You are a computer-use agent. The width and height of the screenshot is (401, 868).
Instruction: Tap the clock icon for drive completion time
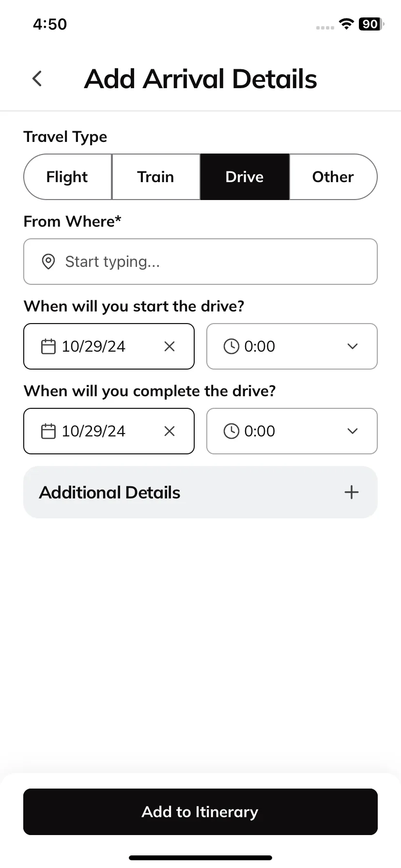[231, 431]
